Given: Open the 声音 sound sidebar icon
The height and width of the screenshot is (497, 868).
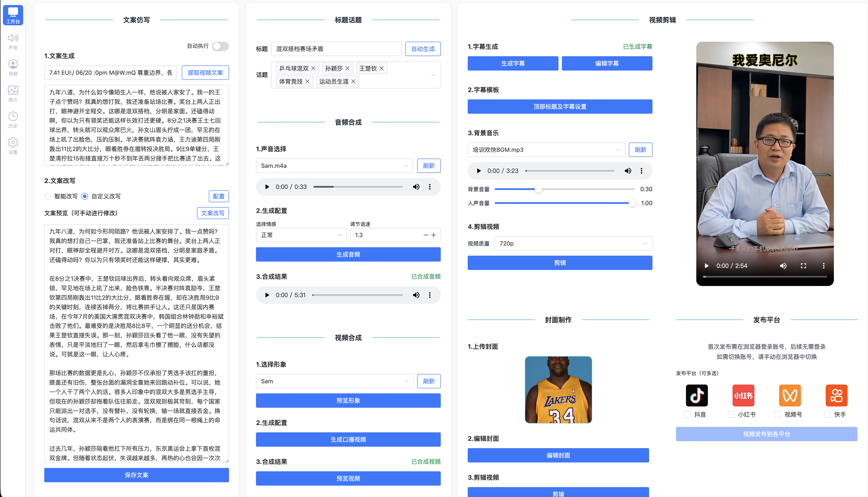Looking at the screenshot, I should click(x=13, y=42).
